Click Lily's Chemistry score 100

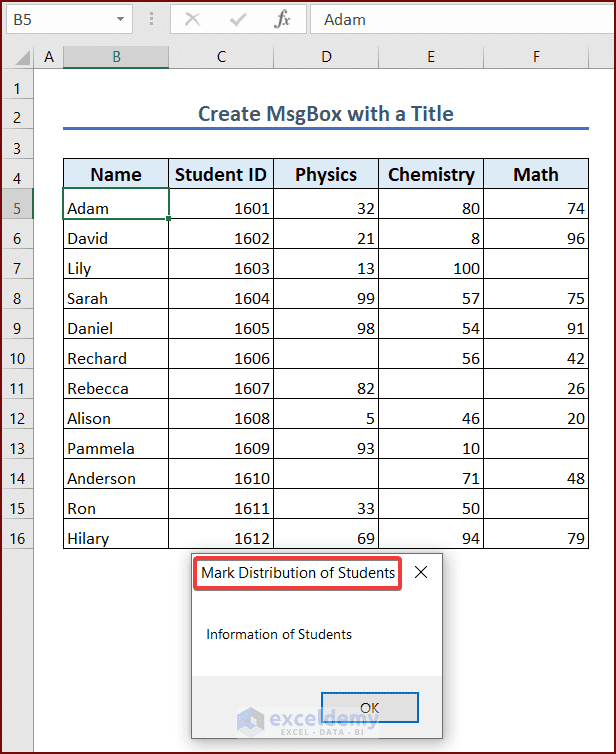tap(431, 264)
